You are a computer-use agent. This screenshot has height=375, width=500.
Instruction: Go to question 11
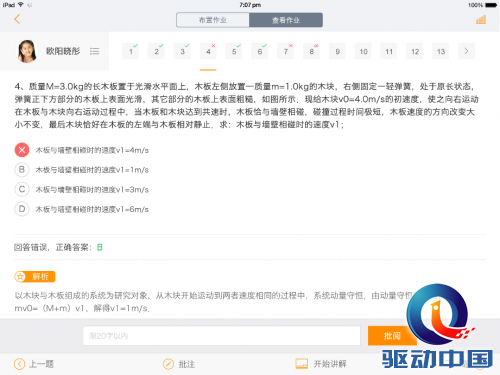(x=389, y=51)
